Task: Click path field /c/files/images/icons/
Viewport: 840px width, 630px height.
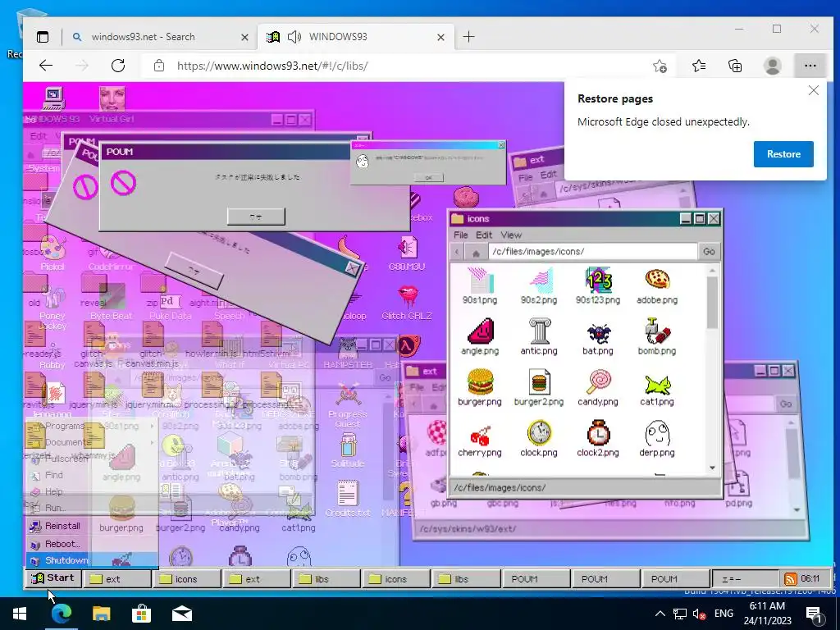Action: point(592,252)
